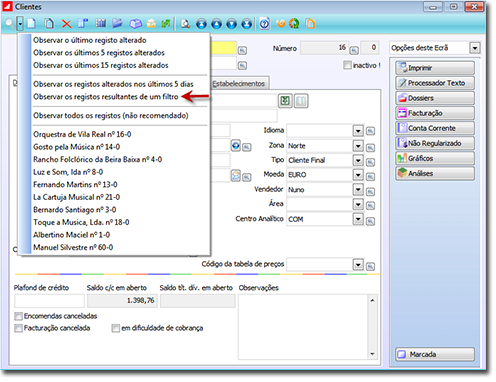Click the lookup icon next to Número field
This screenshot has width=496, height=382.
(x=354, y=50)
